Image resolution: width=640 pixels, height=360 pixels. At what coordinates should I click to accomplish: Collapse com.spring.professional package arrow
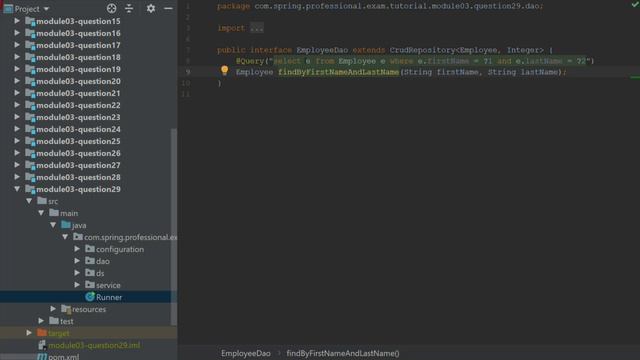pos(65,237)
